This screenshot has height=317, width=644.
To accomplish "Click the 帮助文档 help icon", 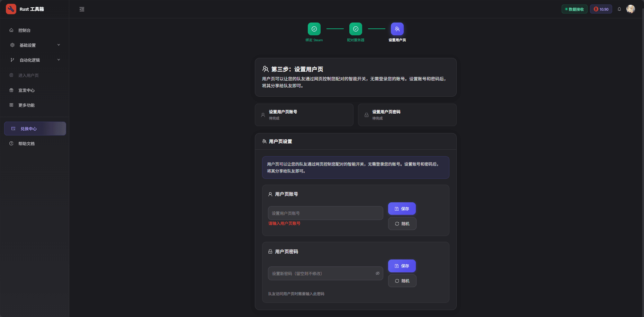I will [12, 143].
